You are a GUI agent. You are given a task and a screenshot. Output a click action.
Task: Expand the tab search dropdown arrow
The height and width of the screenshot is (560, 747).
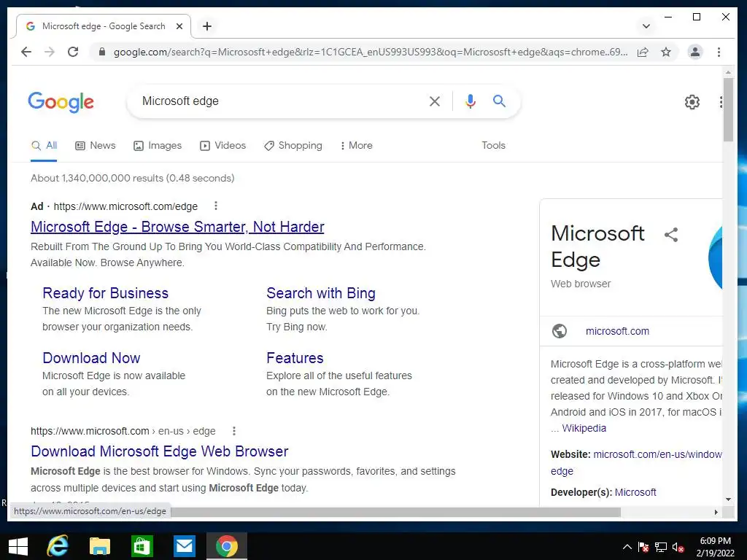[x=646, y=26]
